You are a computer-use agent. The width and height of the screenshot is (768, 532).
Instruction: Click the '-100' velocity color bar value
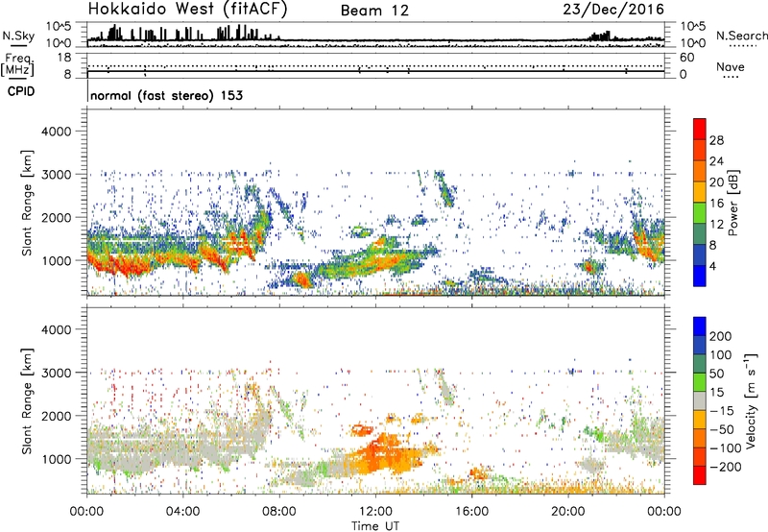tap(726, 448)
